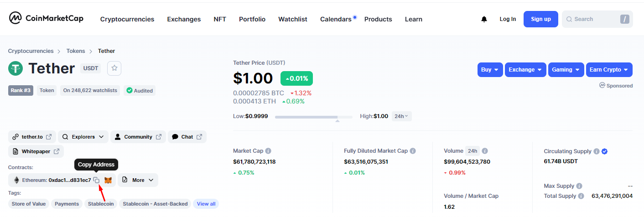
Task: Click the +0.01% price change badge
Action: click(x=296, y=78)
